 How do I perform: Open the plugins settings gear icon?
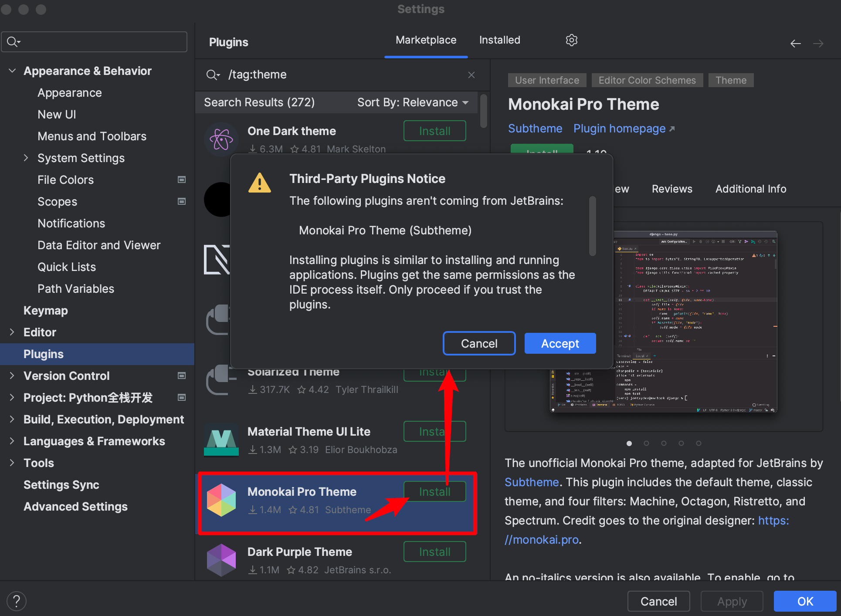(571, 40)
